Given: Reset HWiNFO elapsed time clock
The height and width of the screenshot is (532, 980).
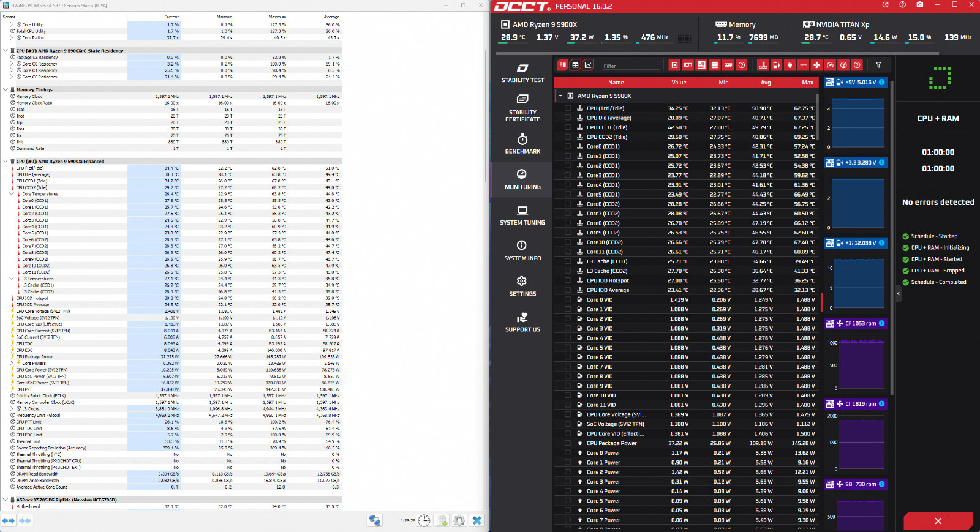Looking at the screenshot, I should (x=424, y=521).
